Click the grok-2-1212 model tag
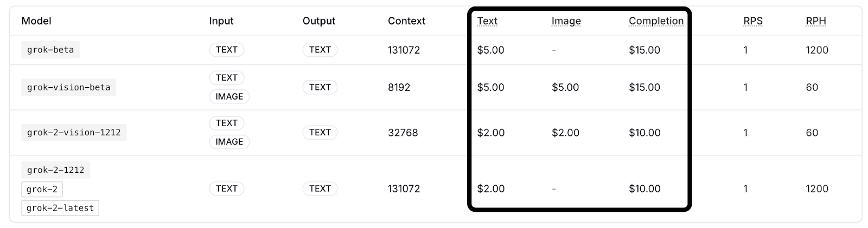Image resolution: width=868 pixels, height=228 pixels. pyautogui.click(x=55, y=170)
